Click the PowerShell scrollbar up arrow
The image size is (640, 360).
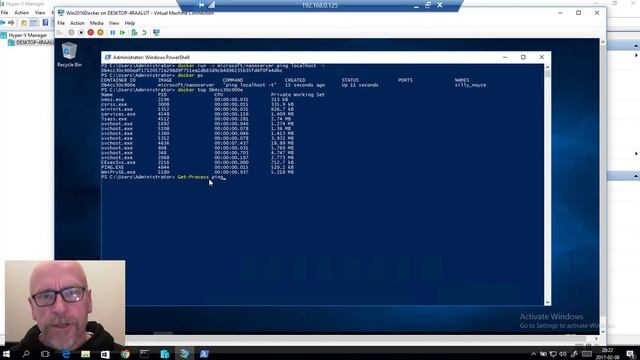[x=547, y=67]
